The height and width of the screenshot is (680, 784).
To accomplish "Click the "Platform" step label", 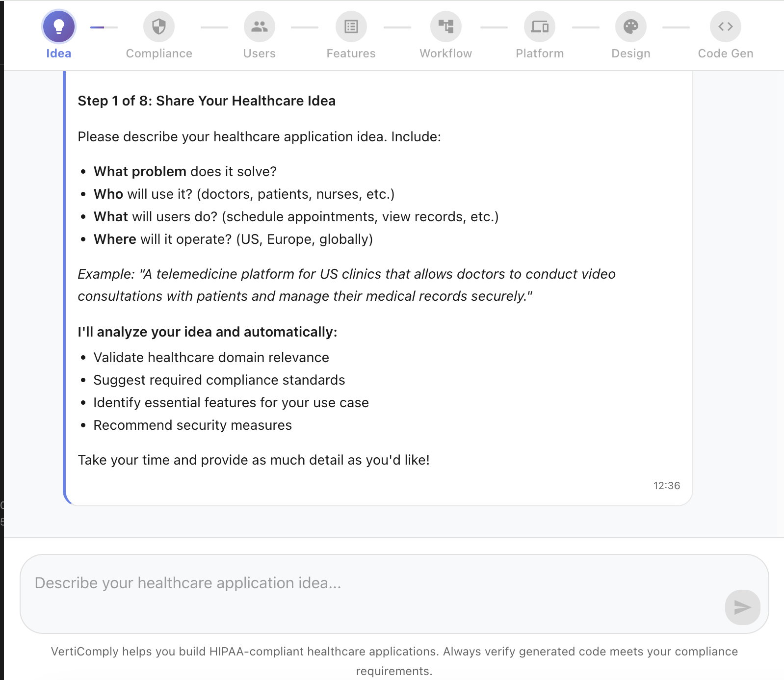I will (x=540, y=53).
